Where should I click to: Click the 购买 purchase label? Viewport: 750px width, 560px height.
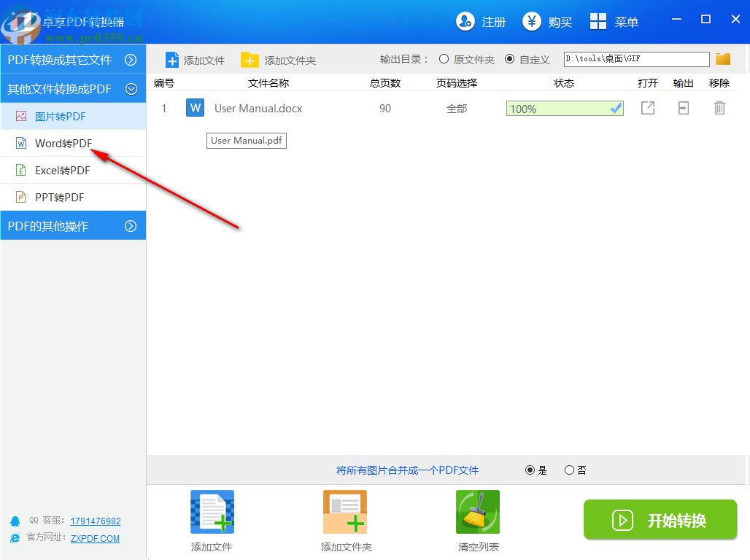pyautogui.click(x=560, y=22)
